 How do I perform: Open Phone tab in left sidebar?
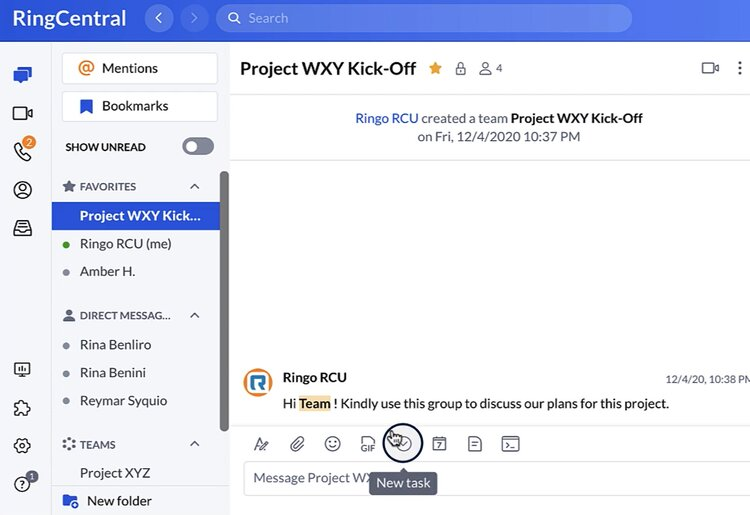coord(22,151)
